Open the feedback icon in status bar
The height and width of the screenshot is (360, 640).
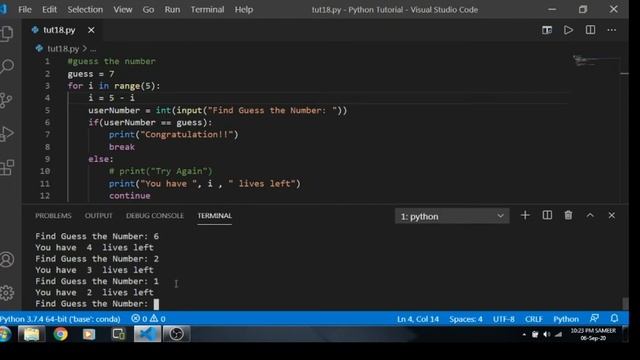coord(594,318)
